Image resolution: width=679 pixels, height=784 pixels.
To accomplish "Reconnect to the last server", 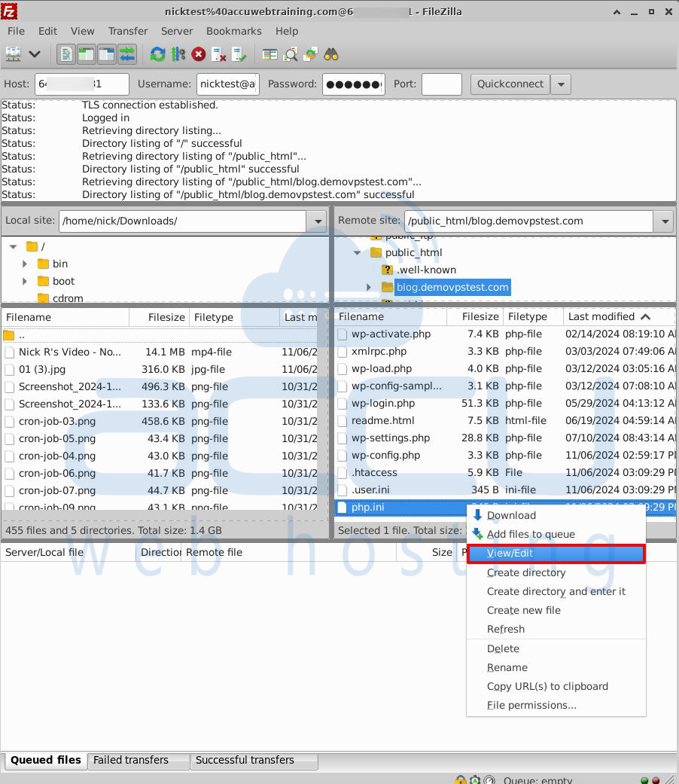I will pyautogui.click(x=239, y=54).
